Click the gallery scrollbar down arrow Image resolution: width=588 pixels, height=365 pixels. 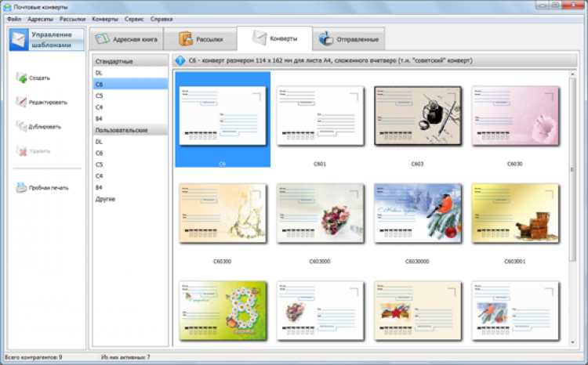click(x=572, y=342)
